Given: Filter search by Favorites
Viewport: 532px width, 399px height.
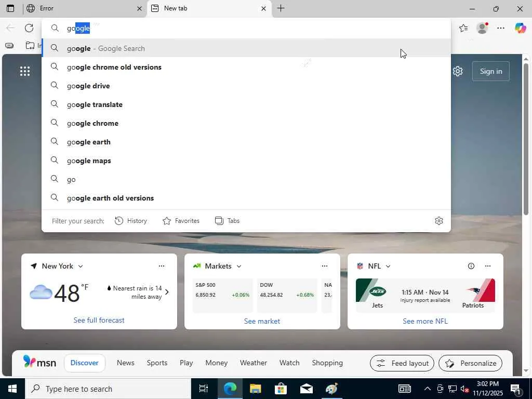Looking at the screenshot, I should 181,221.
